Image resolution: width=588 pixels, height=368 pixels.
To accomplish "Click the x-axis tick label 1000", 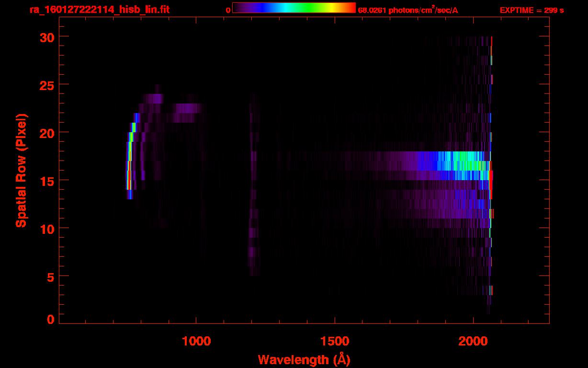I will pos(197,341).
